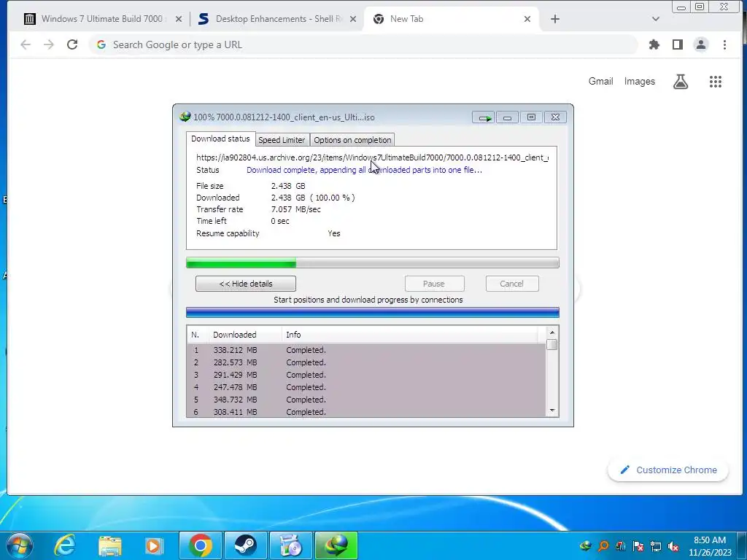Click the IDM tray icon
The height and width of the screenshot is (560, 747).
tap(586, 546)
